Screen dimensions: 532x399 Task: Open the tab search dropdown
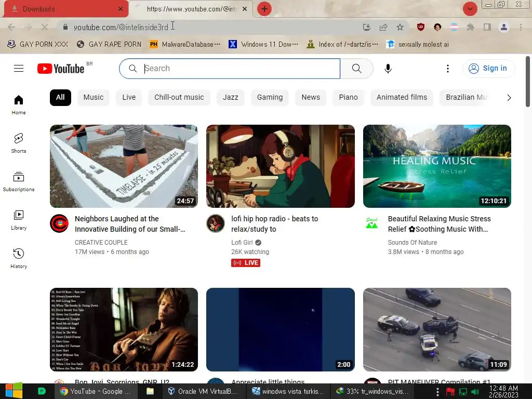coord(470,9)
